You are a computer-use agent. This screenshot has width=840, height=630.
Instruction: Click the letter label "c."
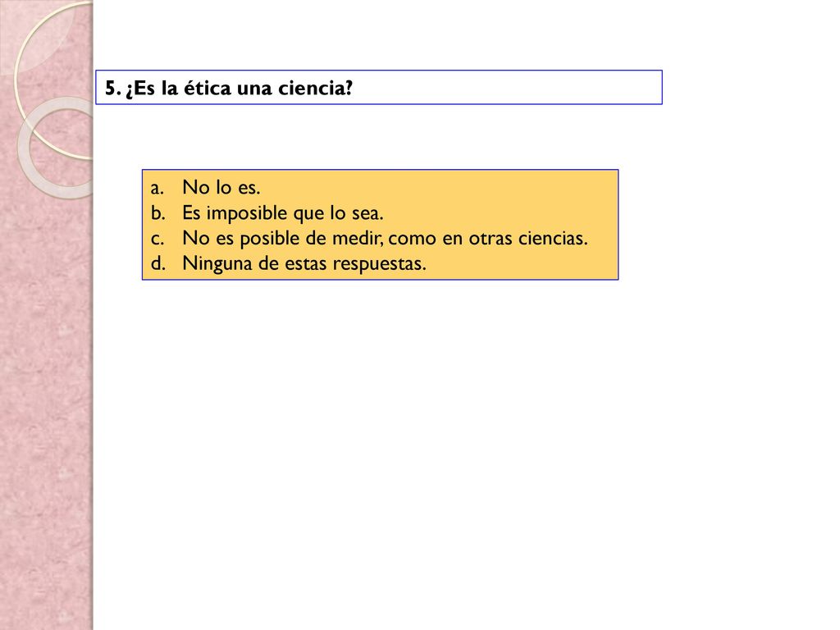[157, 240]
